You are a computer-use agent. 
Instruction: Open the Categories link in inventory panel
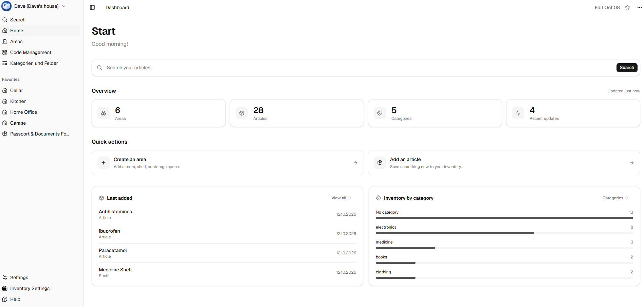[615, 198]
